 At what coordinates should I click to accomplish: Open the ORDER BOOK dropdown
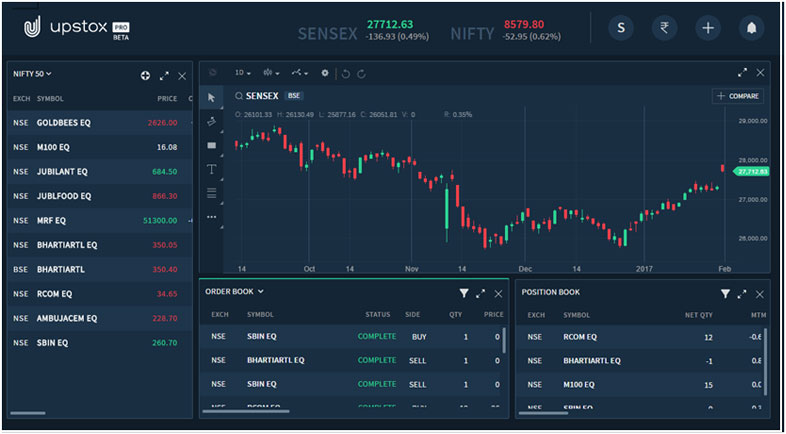coord(234,291)
